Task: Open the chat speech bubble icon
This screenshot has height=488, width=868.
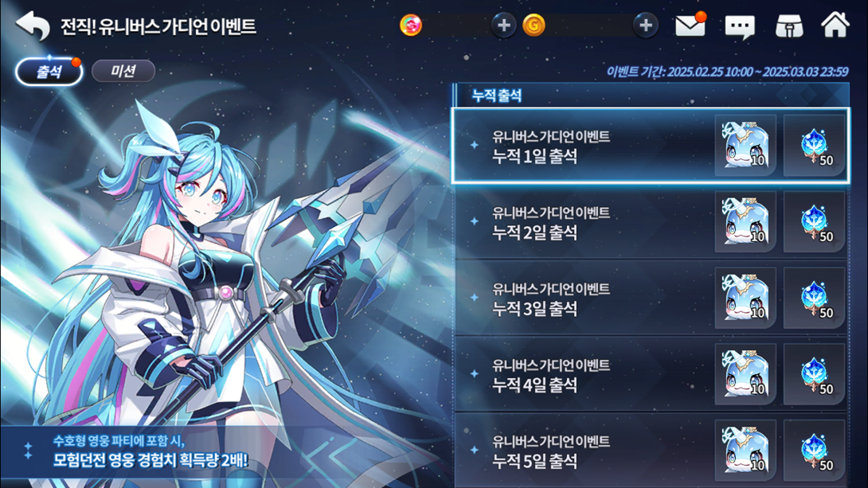Action: click(740, 26)
